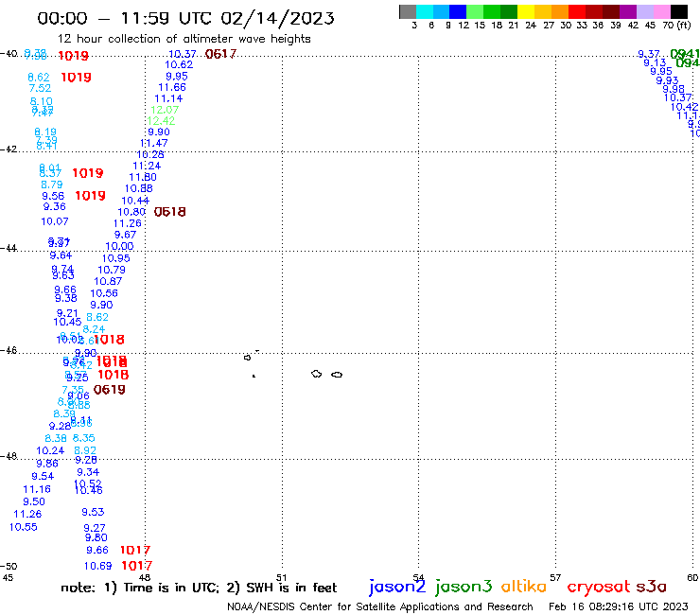Image resolution: width=700 pixels, height=615 pixels.
Task: Click the bright red 33 ft swatch
Action: tap(577, 11)
